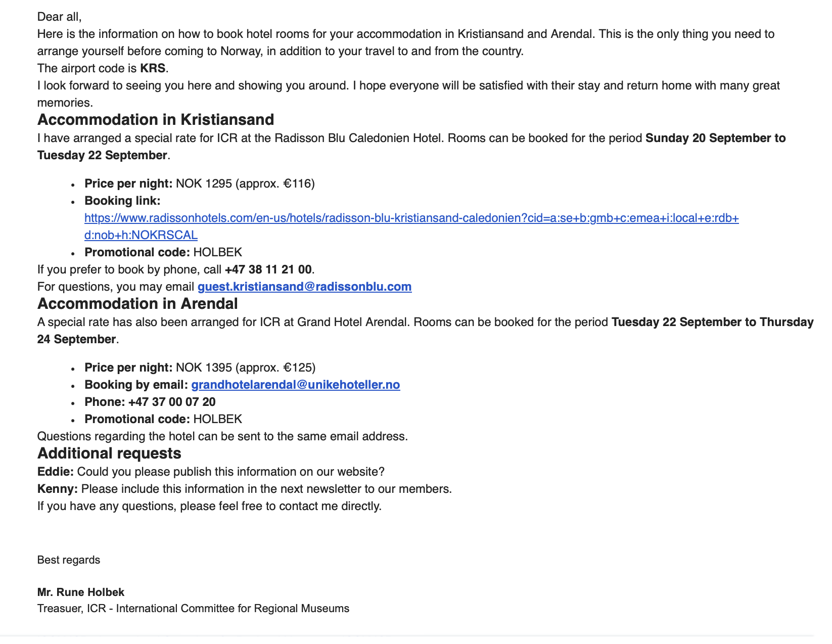Viewport: 832px width, 644px height.
Task: Click the Kristiansand promotional code HOLBEK
Action: point(217,252)
